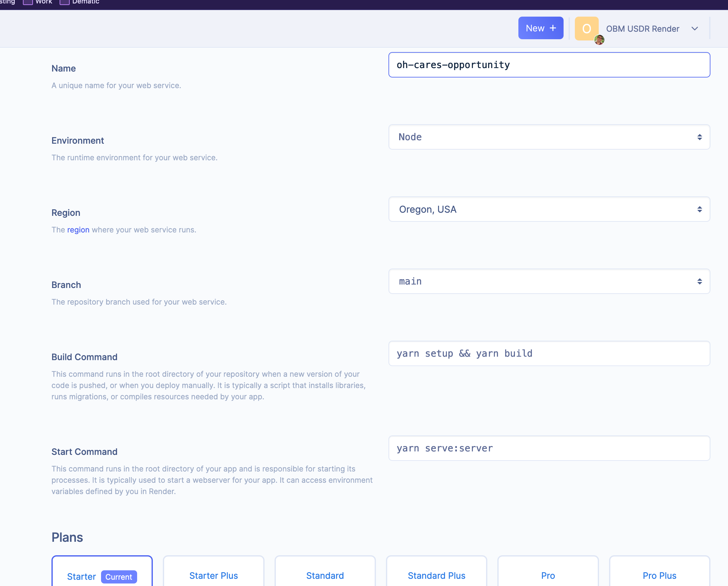Click the small user profile photo badge
Image resolution: width=728 pixels, height=586 pixels.
pyautogui.click(x=599, y=40)
